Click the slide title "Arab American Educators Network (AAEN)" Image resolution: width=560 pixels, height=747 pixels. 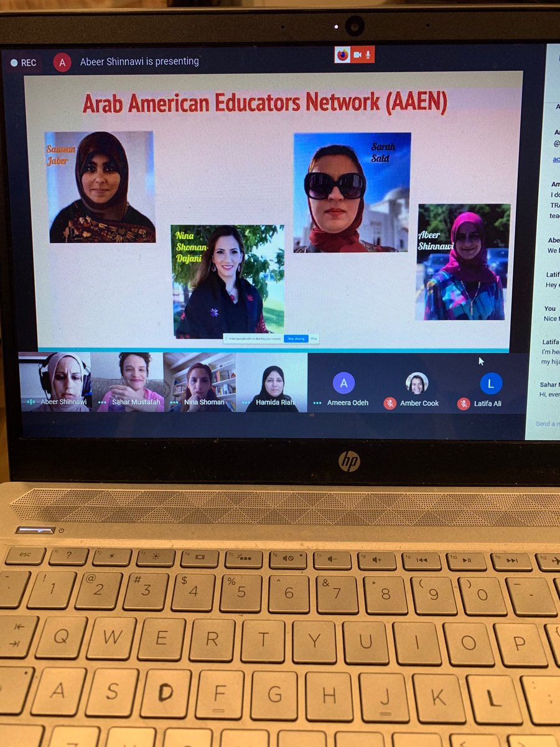[x=265, y=103]
